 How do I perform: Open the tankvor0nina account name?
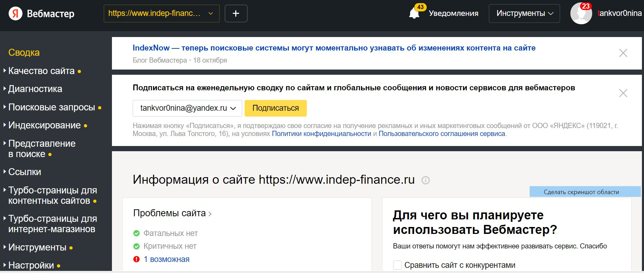tap(619, 13)
